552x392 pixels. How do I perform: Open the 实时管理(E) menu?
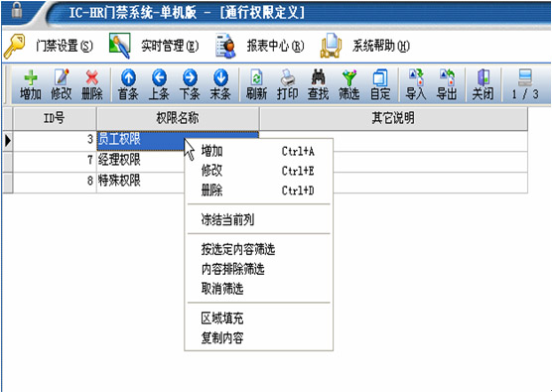(154, 46)
